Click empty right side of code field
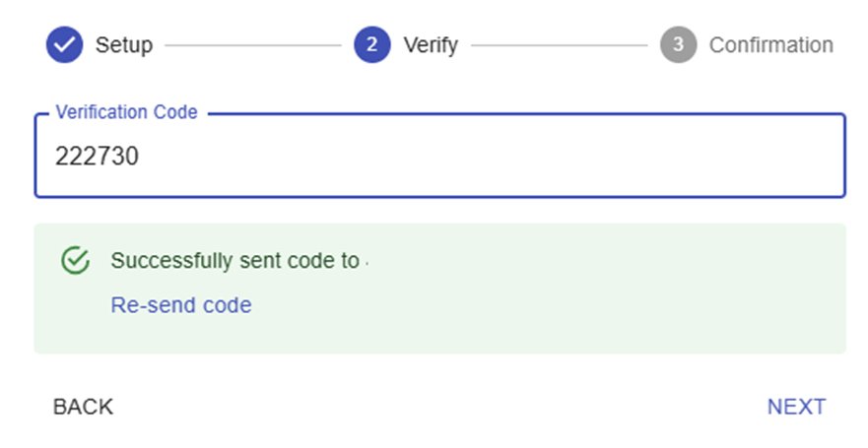 click(x=690, y=158)
